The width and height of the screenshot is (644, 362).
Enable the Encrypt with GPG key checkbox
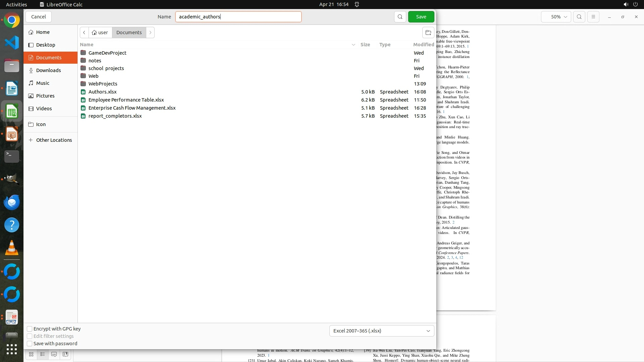pyautogui.click(x=30, y=329)
